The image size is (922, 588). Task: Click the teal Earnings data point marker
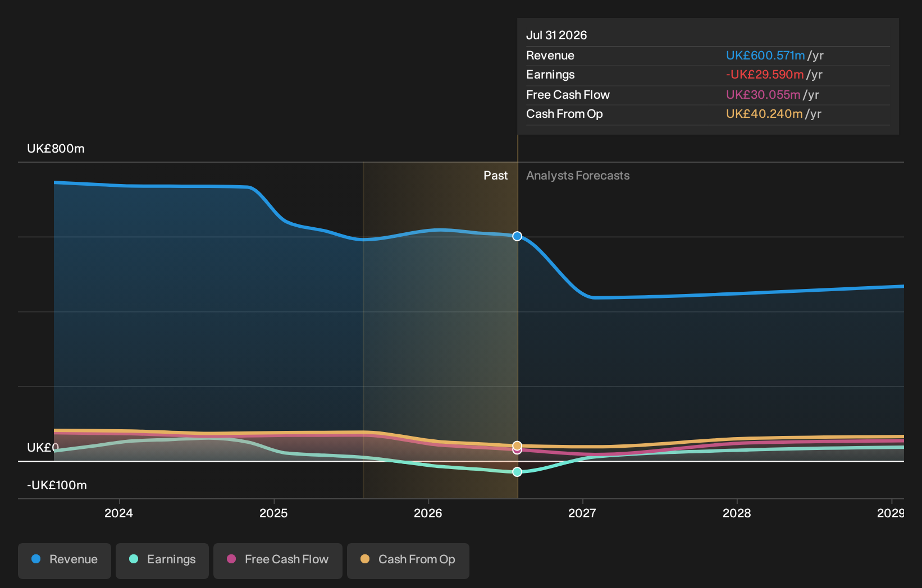517,472
